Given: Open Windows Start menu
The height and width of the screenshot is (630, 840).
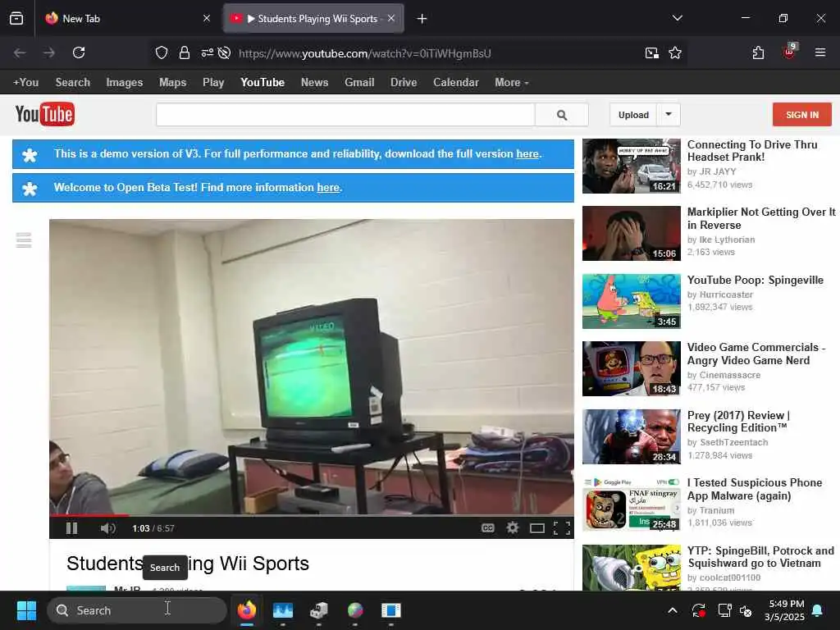Looking at the screenshot, I should [x=26, y=610].
